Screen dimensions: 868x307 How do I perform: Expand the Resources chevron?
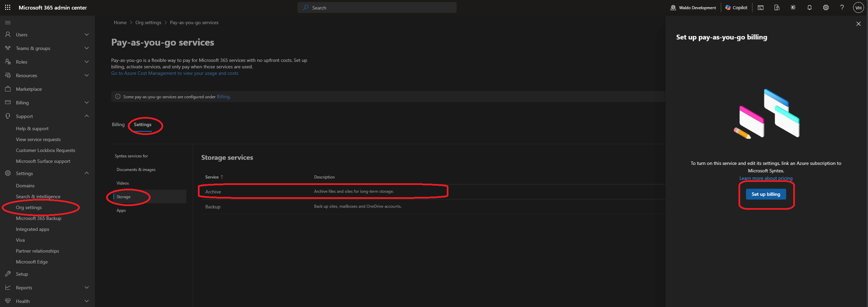[87, 75]
